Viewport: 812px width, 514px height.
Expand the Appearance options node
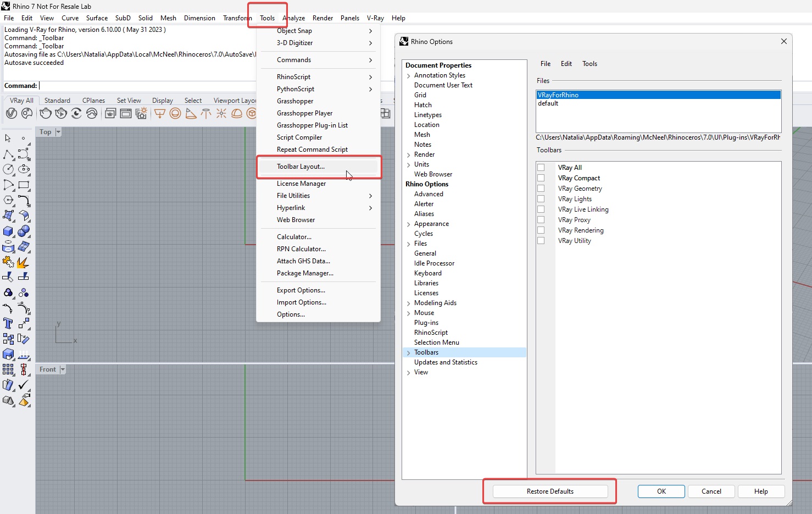[409, 224]
